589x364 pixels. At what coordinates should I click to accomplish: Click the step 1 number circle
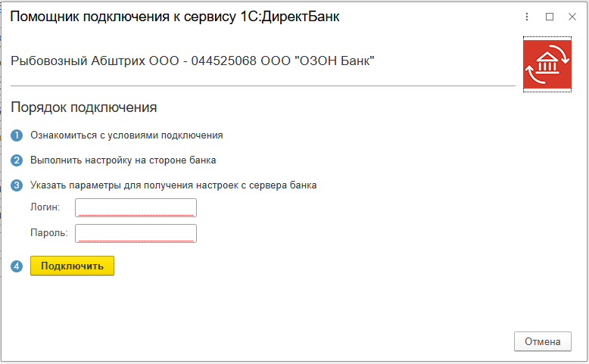point(17,136)
